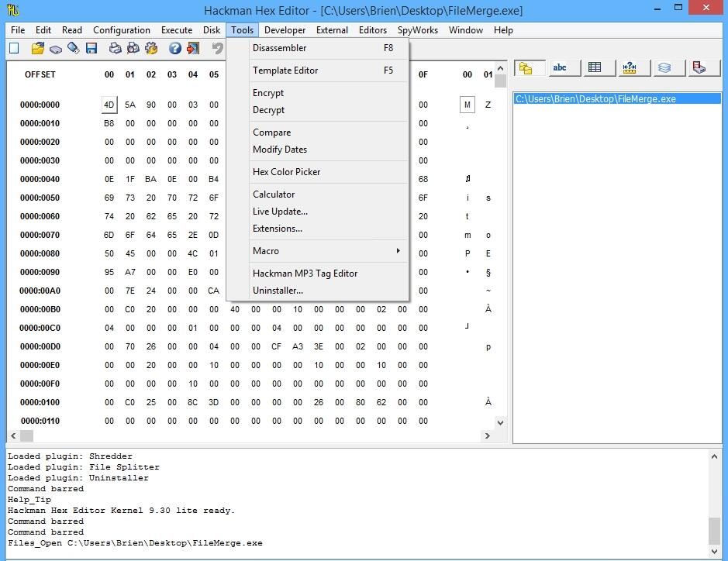Click the Exit door with red arrow icon
Image resolution: width=728 pixels, height=561 pixels.
[193, 48]
